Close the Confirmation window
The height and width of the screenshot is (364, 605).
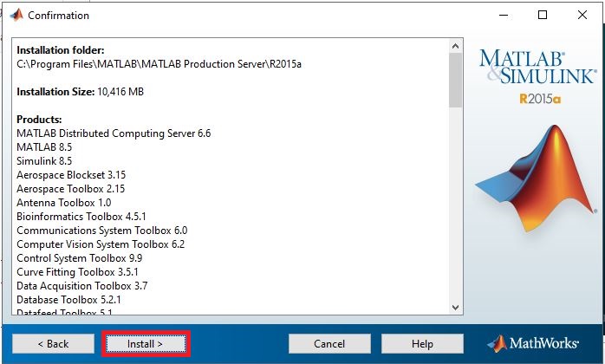click(582, 15)
